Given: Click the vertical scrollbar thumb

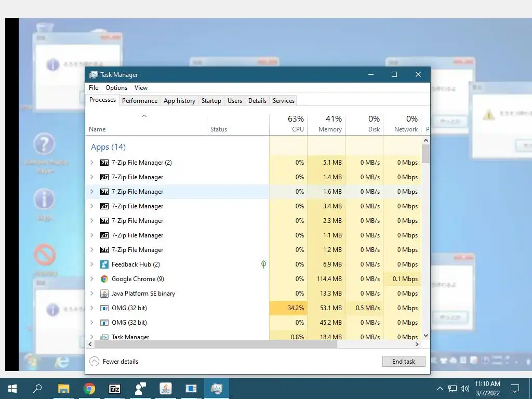Looking at the screenshot, I should tap(425, 154).
